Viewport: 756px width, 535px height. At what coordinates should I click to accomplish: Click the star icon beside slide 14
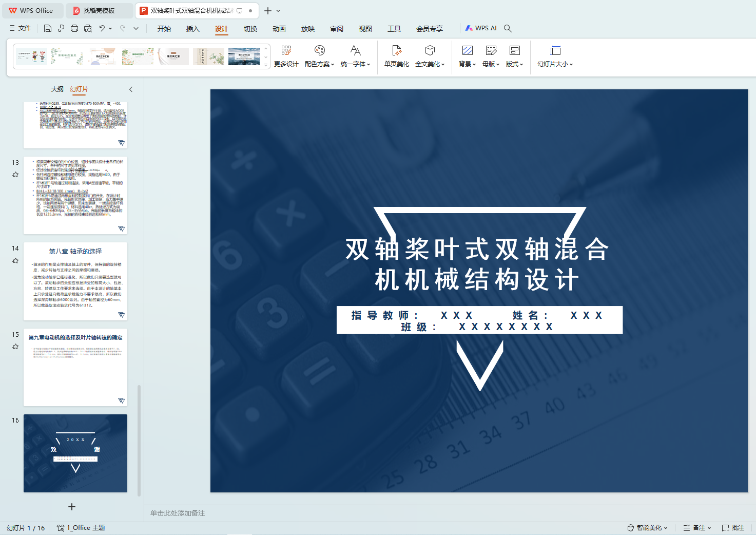pyautogui.click(x=15, y=261)
